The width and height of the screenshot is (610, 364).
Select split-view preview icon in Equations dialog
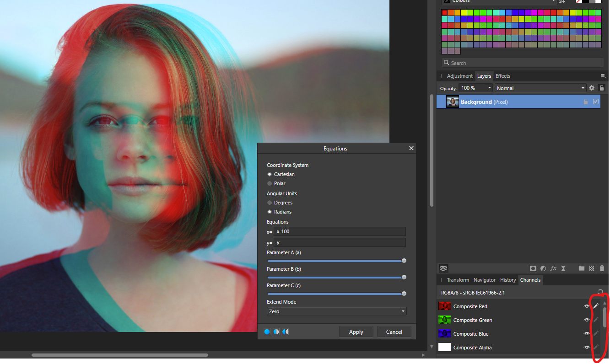tap(276, 332)
